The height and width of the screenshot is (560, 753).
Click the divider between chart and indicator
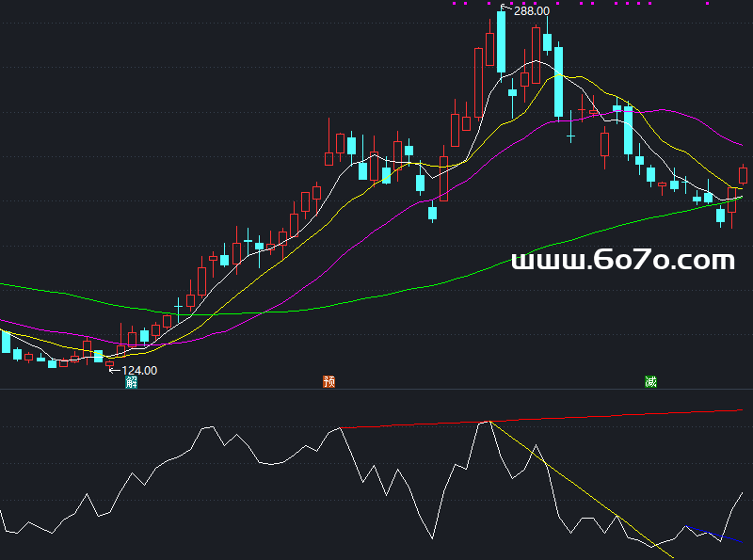[376, 390]
